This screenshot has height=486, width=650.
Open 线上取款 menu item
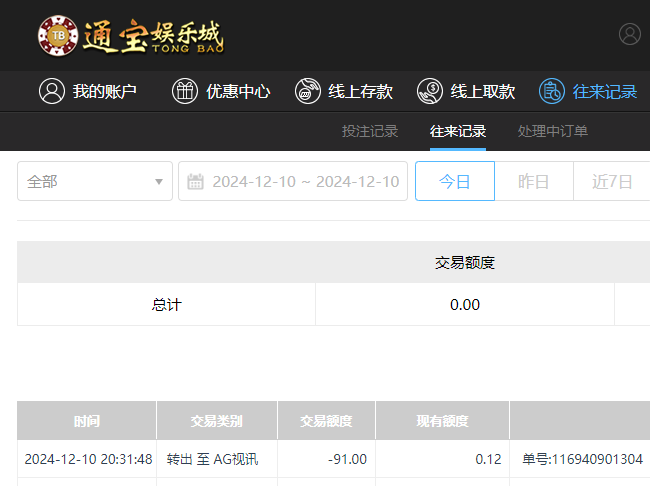466,91
